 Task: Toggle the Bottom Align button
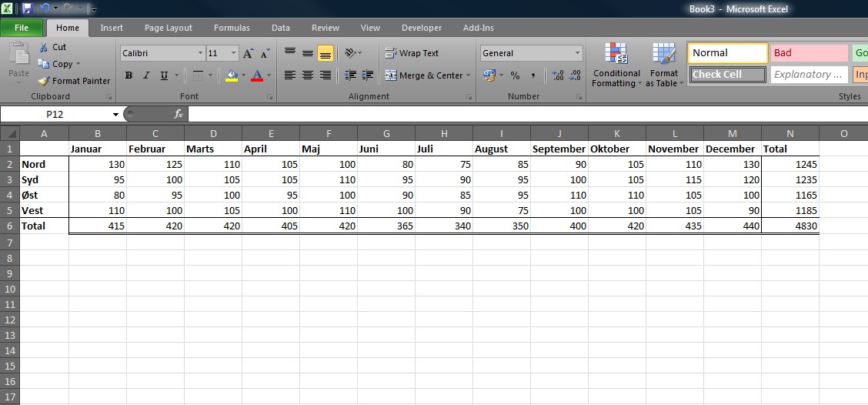pyautogui.click(x=325, y=53)
